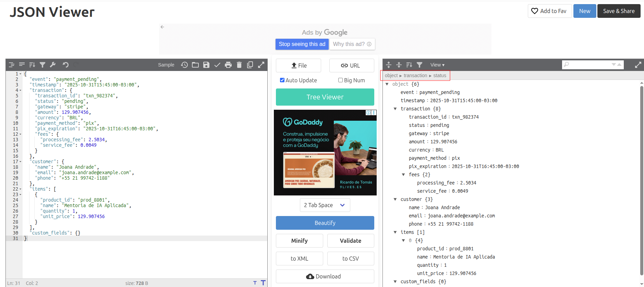
Task: Clear editor with the trash icon
Action: (239, 65)
